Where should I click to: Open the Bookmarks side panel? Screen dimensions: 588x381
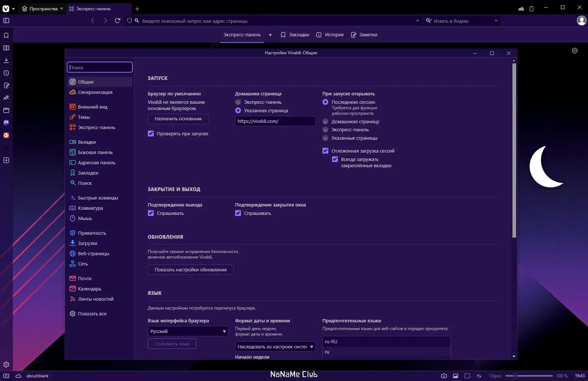[6, 36]
